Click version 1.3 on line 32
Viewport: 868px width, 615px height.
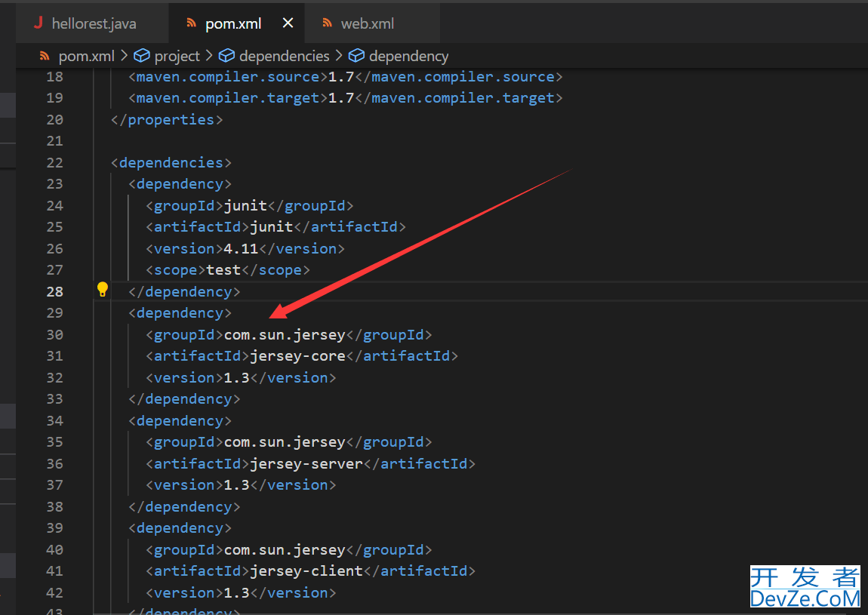pyautogui.click(x=236, y=377)
